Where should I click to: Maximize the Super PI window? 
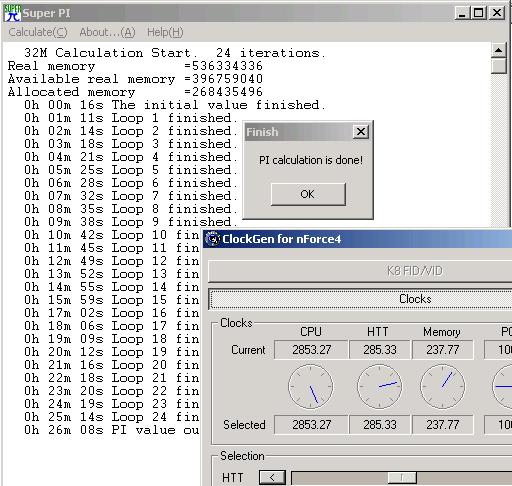pos(479,13)
